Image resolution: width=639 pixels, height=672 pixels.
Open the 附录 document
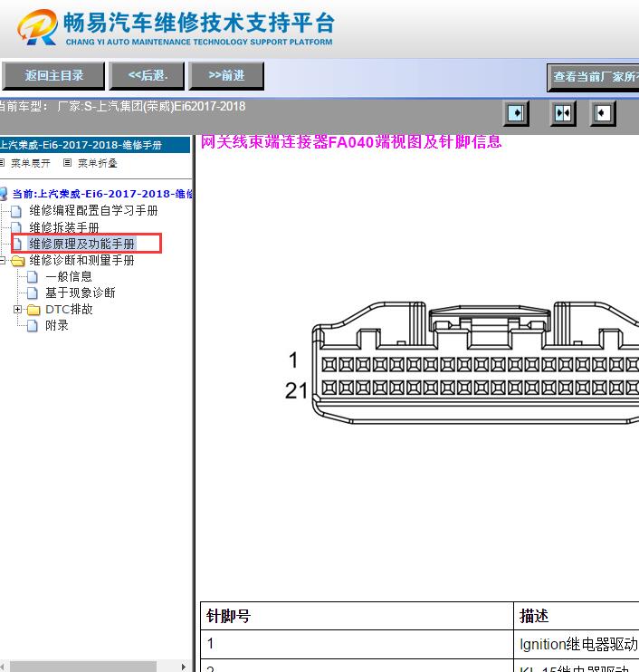(56, 325)
